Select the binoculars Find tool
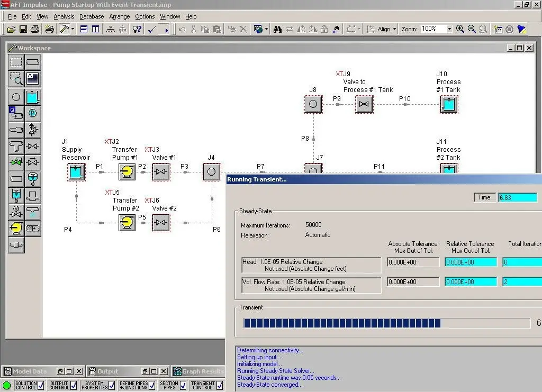 coord(277,29)
